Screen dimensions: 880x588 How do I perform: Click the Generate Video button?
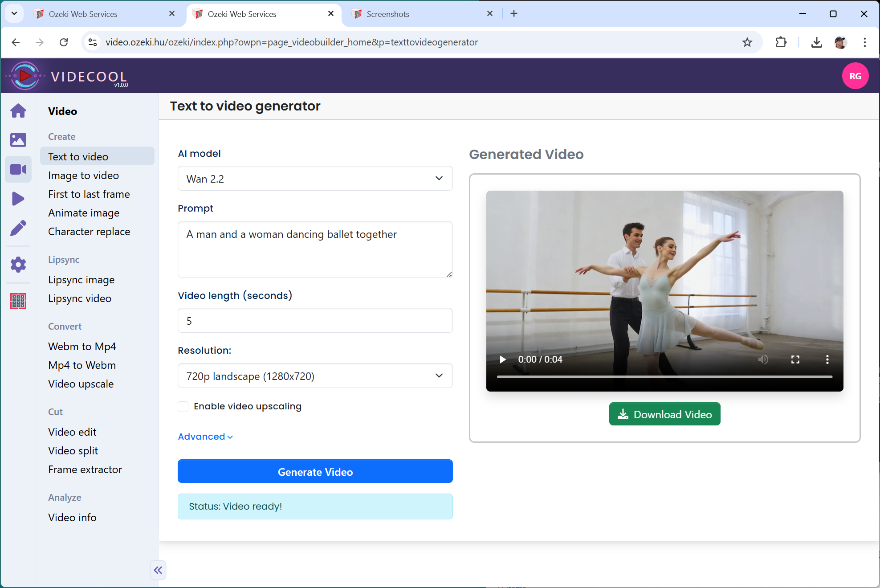pyautogui.click(x=315, y=471)
